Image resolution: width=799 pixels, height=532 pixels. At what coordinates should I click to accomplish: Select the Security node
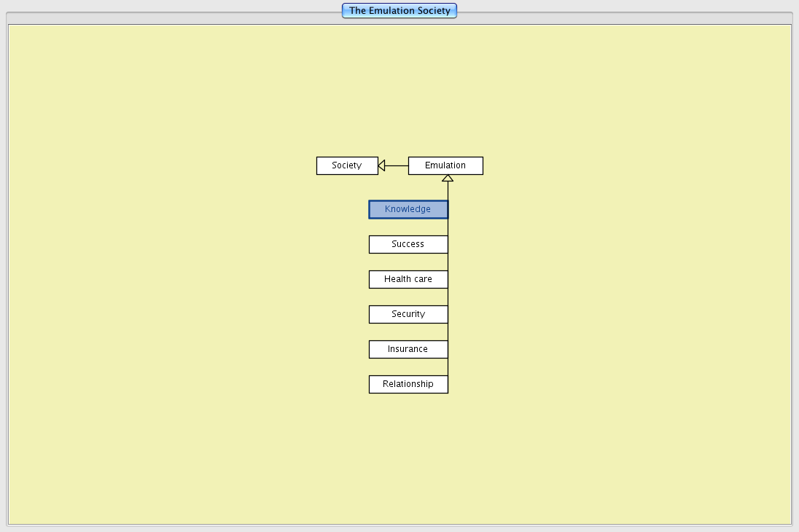(408, 314)
